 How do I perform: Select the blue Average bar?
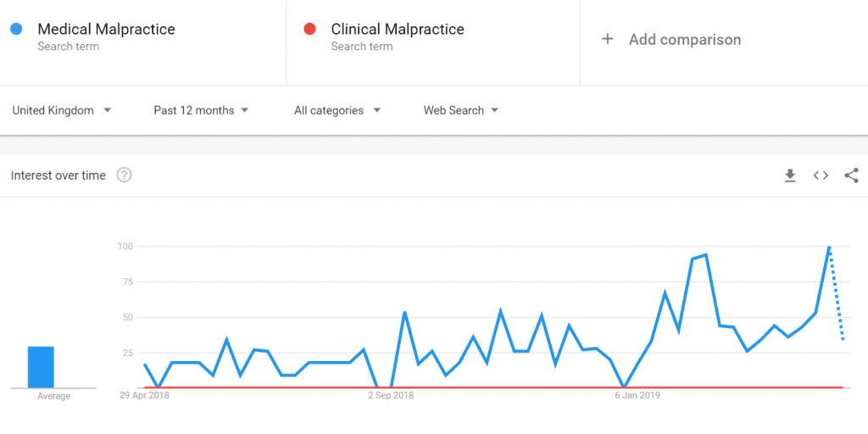[x=41, y=367]
